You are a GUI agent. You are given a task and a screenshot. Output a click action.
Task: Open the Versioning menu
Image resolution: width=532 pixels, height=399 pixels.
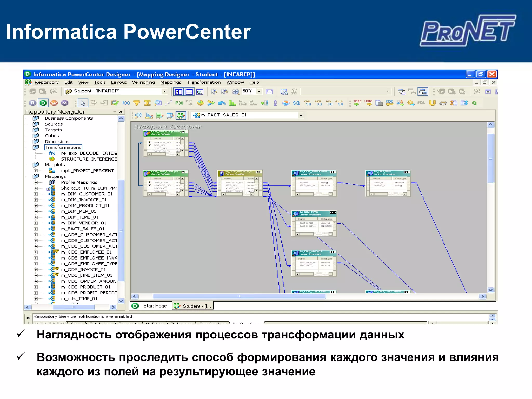(x=143, y=82)
